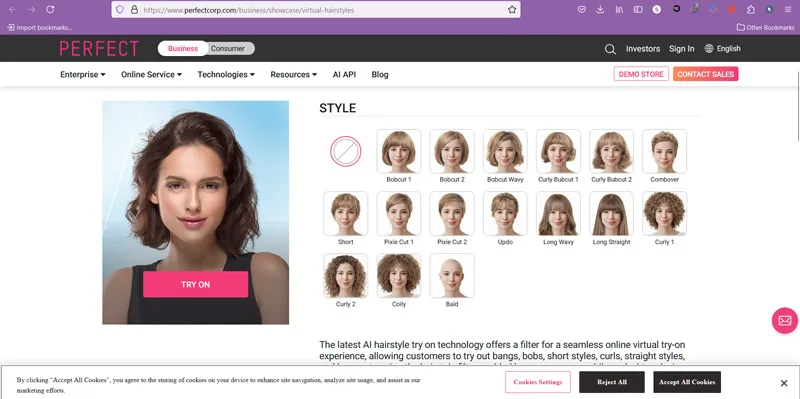Expand the Technologies dropdown menu
This screenshot has height=399, width=800.
click(226, 74)
